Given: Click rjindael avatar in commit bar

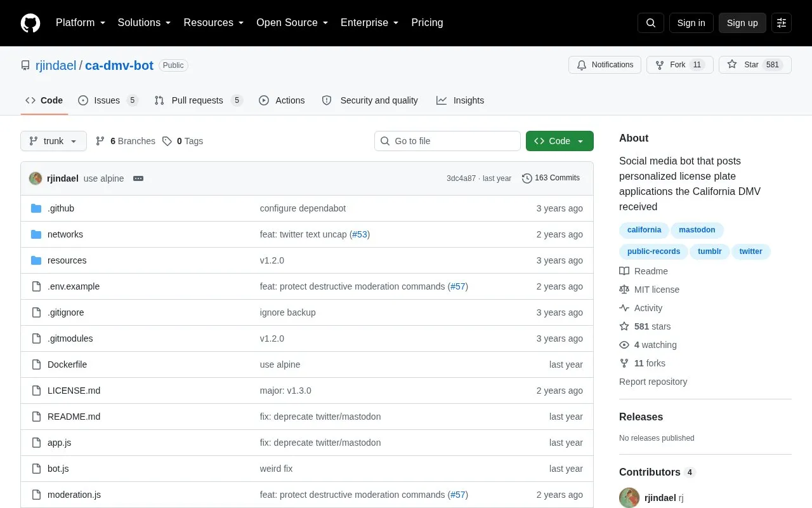Looking at the screenshot, I should point(36,178).
